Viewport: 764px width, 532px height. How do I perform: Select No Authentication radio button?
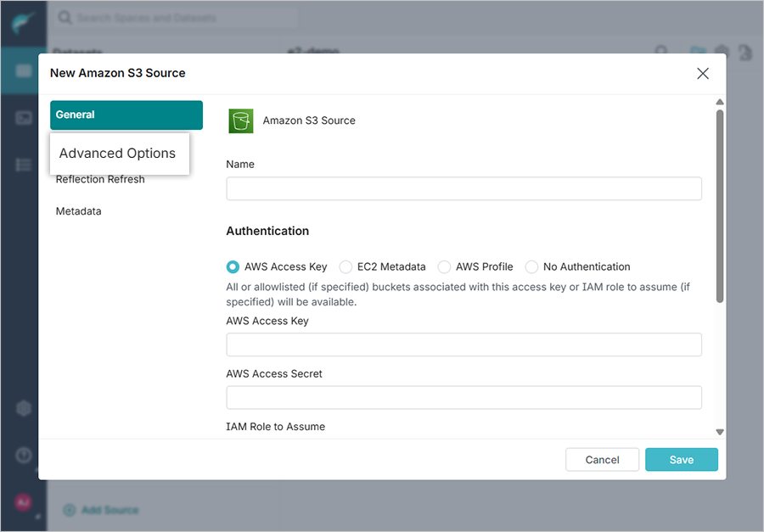pos(531,267)
